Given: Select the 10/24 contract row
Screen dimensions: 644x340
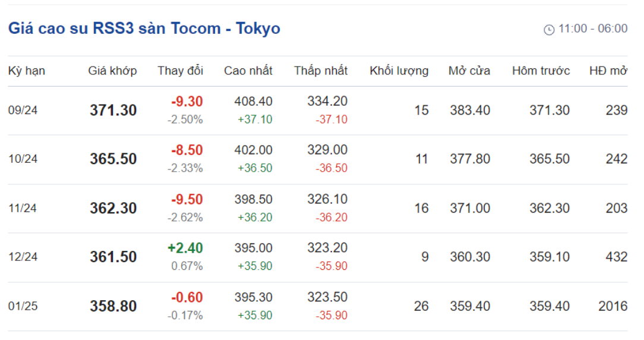Looking at the screenshot, I should click(318, 159).
